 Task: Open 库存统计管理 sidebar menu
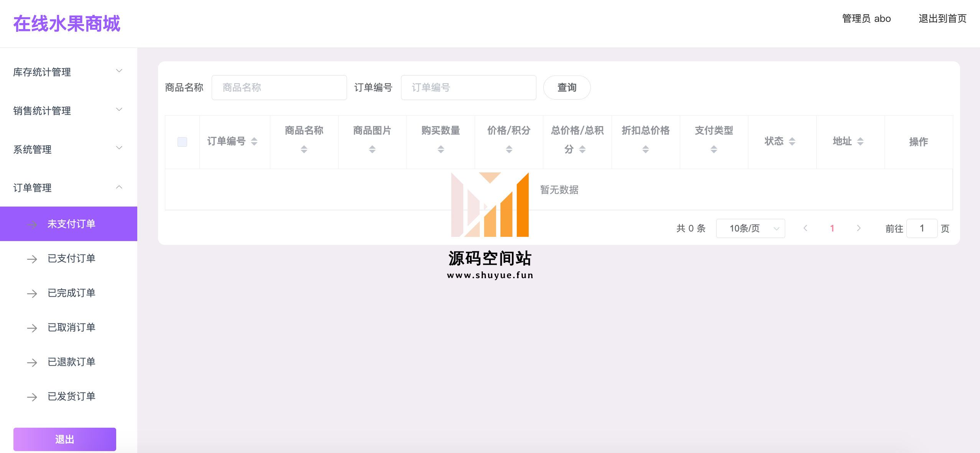[x=69, y=72]
